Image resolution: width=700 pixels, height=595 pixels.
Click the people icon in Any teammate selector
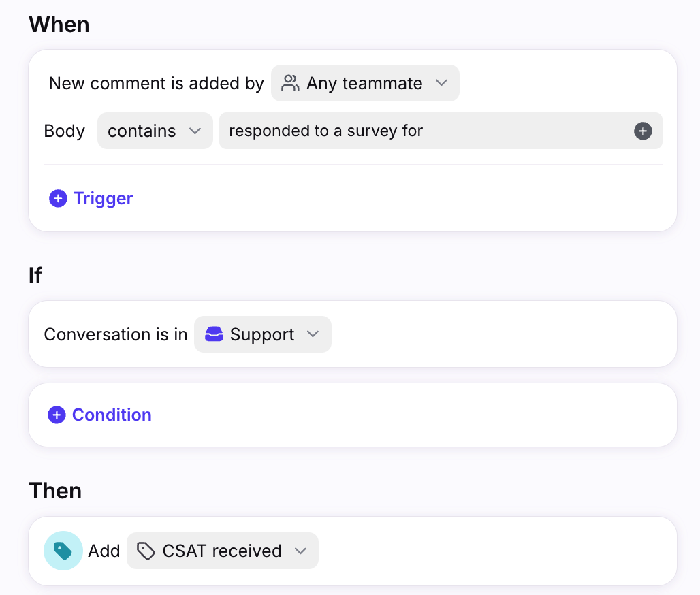(x=290, y=83)
